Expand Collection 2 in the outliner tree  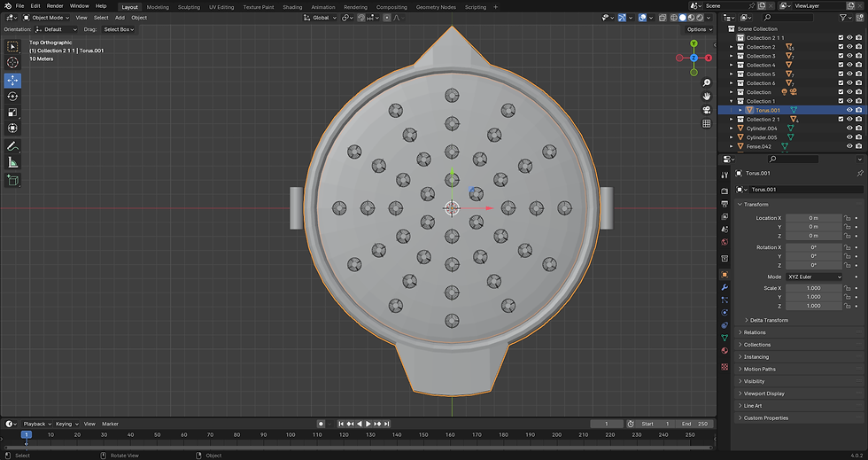click(732, 47)
